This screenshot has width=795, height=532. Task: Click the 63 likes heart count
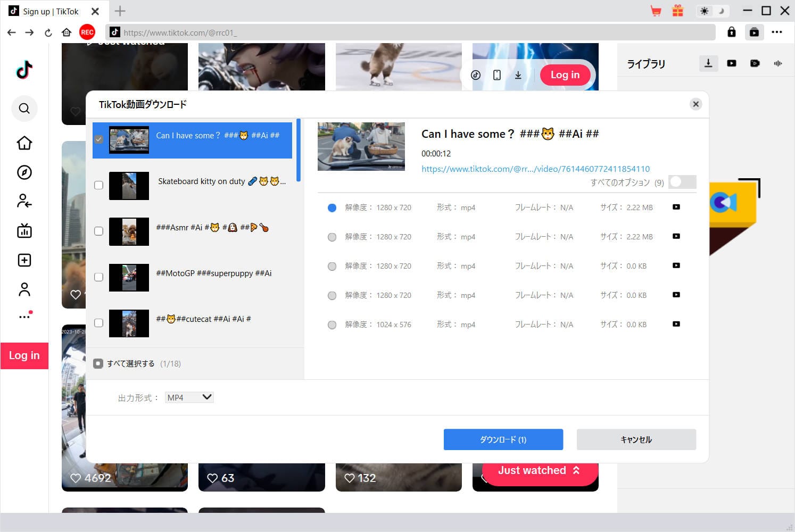(x=220, y=478)
